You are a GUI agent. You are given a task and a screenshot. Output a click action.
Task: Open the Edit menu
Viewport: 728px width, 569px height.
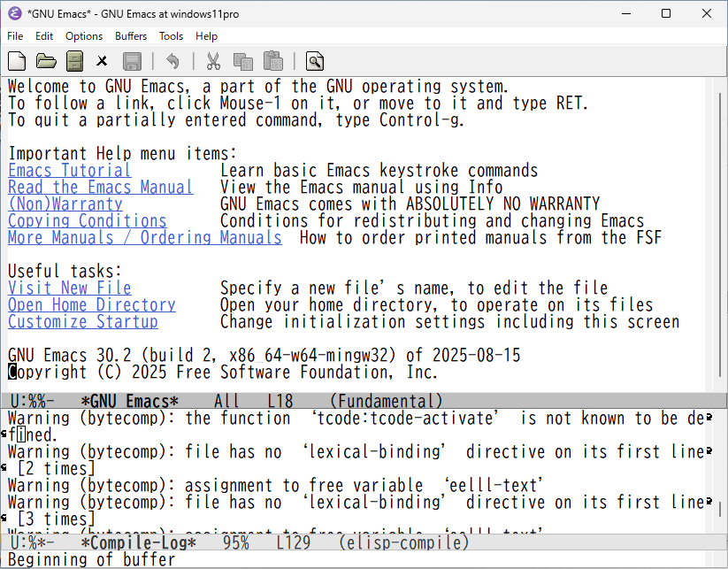click(44, 36)
